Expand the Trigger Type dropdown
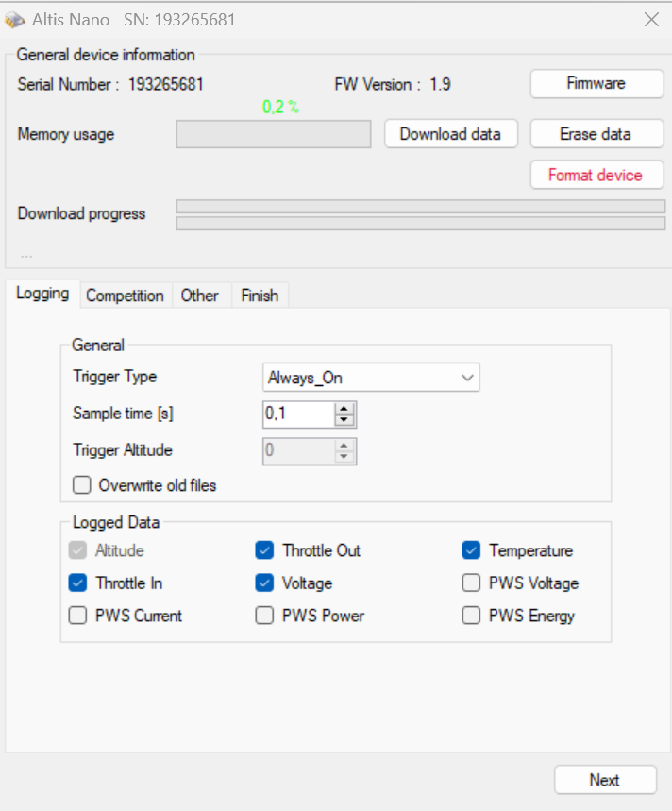This screenshot has height=811, width=672. point(371,378)
